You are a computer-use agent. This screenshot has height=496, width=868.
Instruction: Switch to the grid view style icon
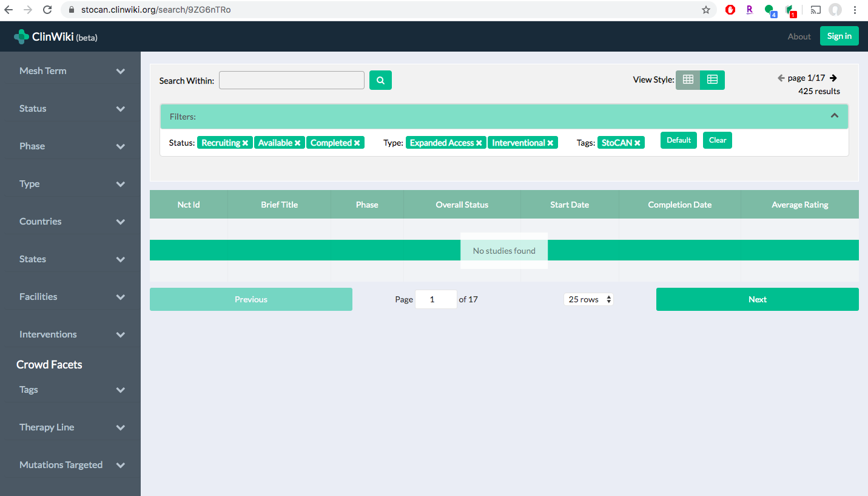coord(688,80)
